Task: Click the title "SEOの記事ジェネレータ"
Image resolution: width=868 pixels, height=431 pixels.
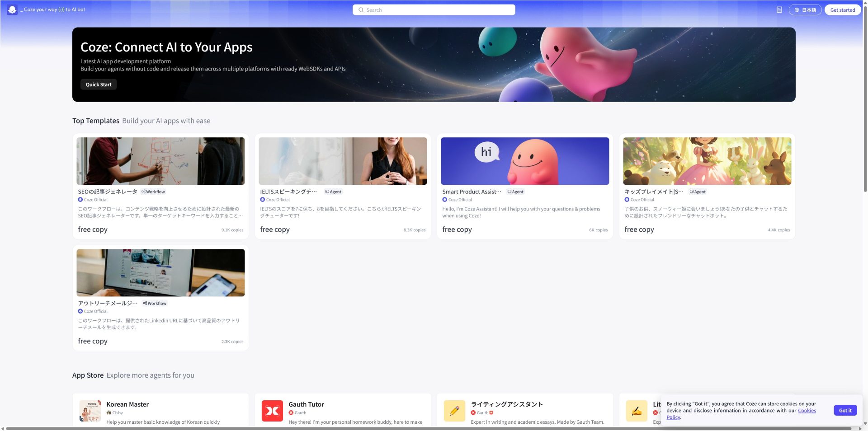Action: pyautogui.click(x=108, y=192)
